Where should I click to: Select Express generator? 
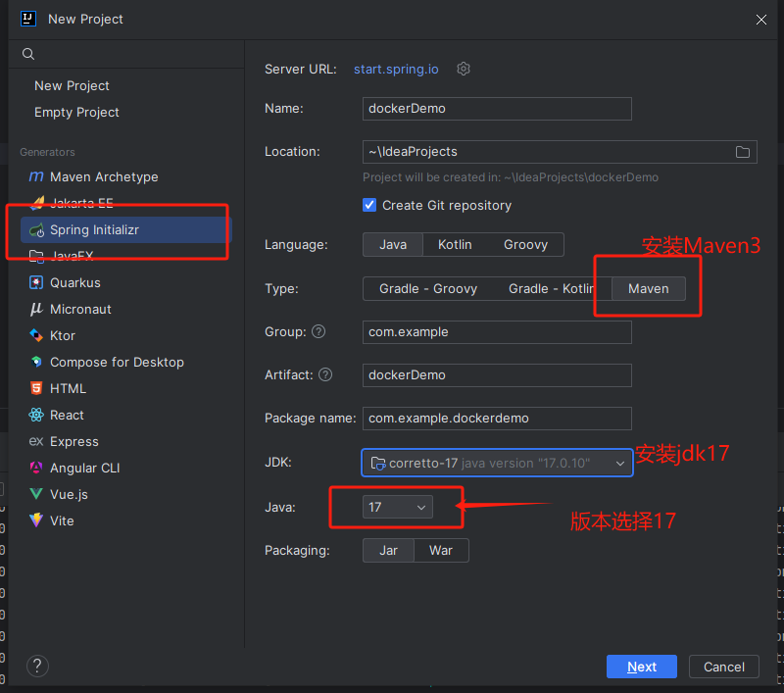[x=126, y=442]
